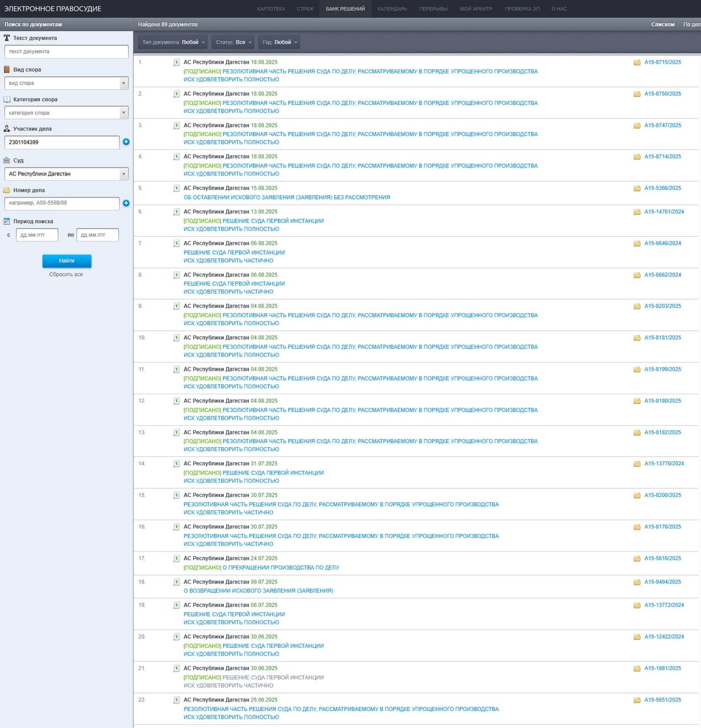This screenshot has width=701, height=728.
Task: Click folder icon beside case А15-14761/2024
Action: coord(637,212)
